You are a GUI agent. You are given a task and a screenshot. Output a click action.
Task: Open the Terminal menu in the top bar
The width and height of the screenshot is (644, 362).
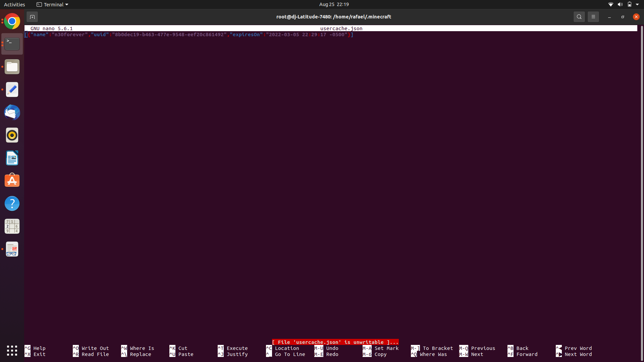click(52, 4)
